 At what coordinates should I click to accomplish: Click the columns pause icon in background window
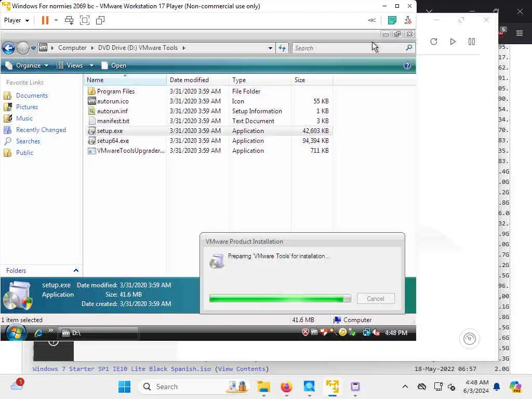point(472,42)
